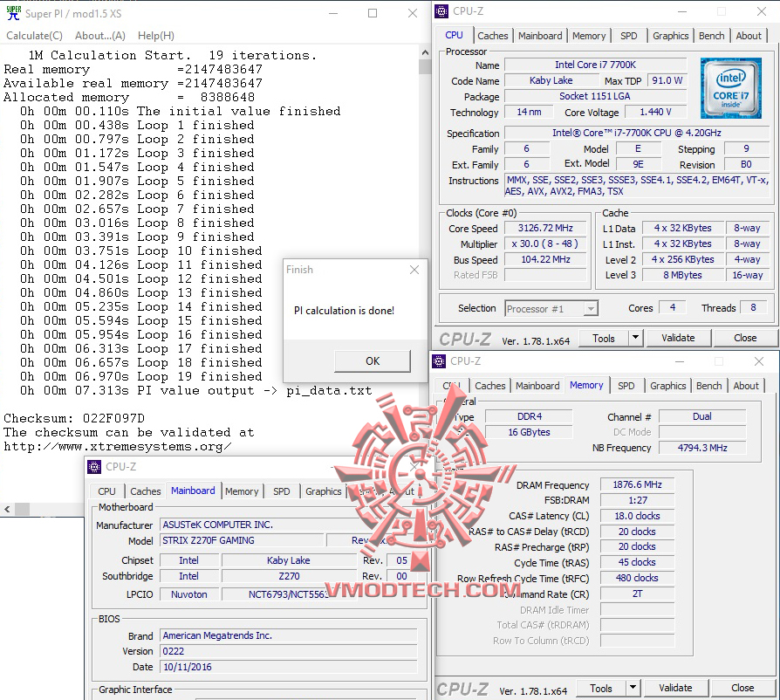Viewport: 780px width, 700px height.
Task: Switch to About tab in Memory CPU-Z window
Action: [x=746, y=386]
